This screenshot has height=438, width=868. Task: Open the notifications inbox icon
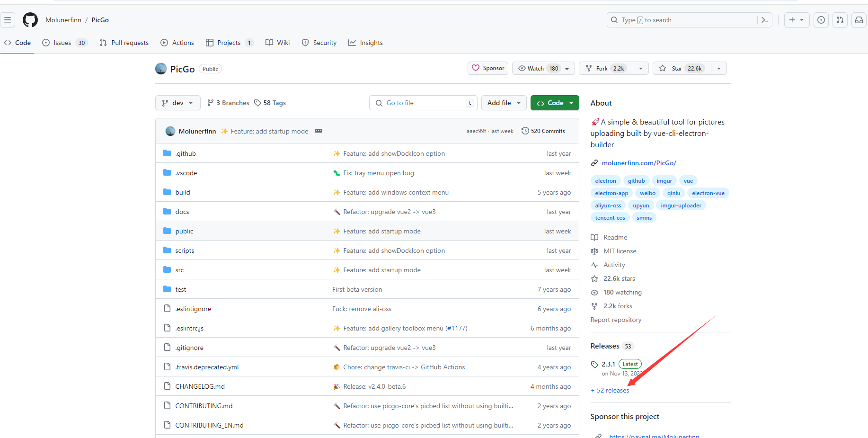[x=859, y=20]
